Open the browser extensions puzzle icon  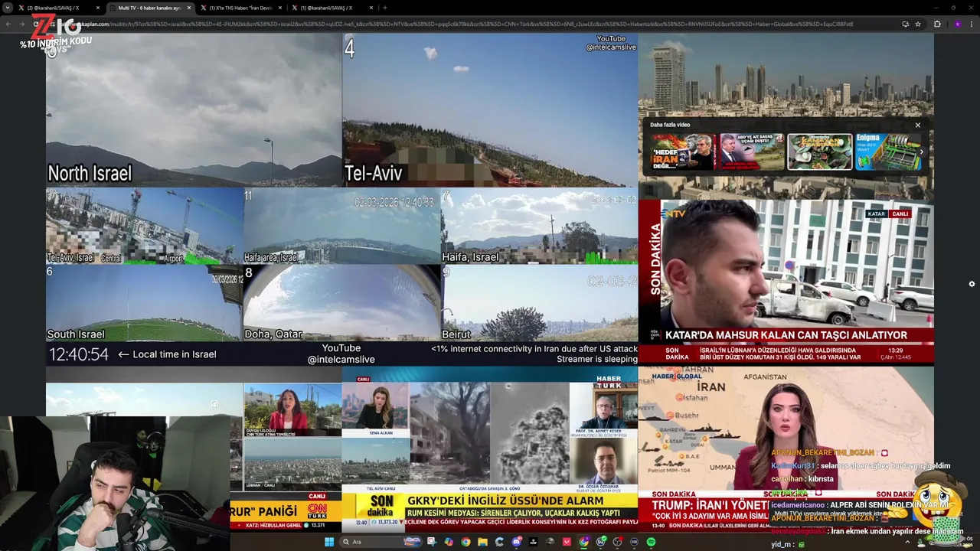(x=937, y=24)
